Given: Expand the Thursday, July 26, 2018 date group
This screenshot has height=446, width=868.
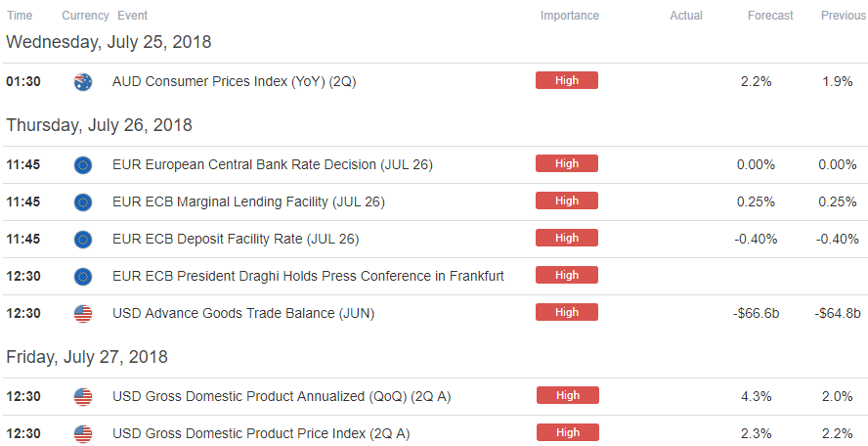Looking at the screenshot, I should 99,125.
